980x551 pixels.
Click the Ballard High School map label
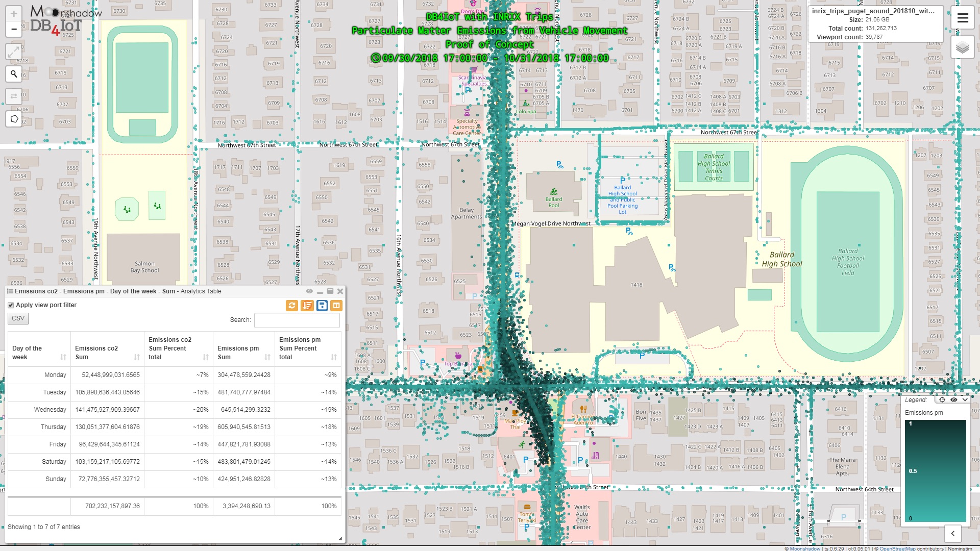[782, 259]
